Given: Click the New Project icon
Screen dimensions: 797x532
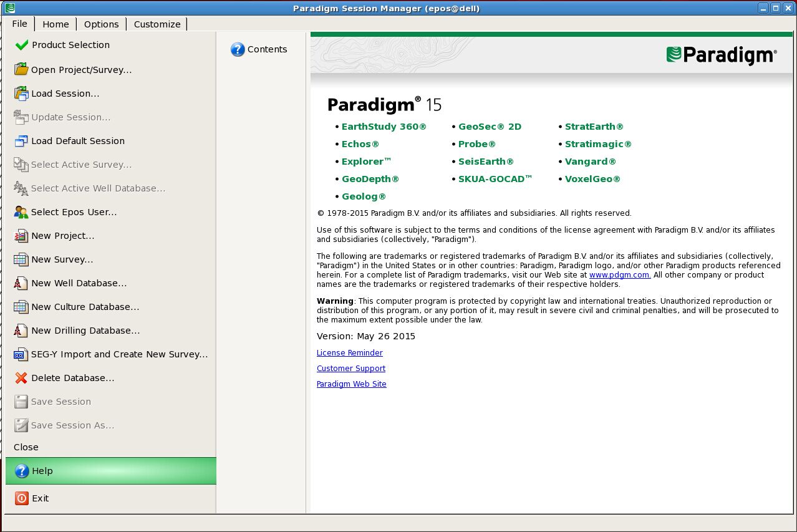Looking at the screenshot, I should click(x=21, y=236).
